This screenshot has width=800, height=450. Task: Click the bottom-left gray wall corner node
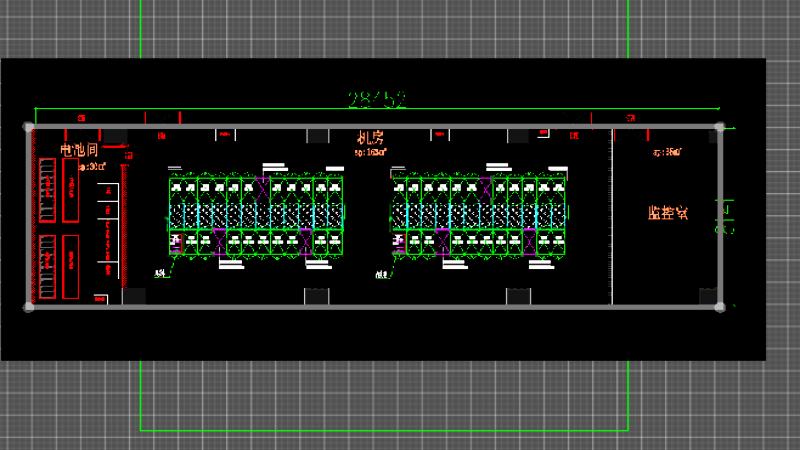29,306
